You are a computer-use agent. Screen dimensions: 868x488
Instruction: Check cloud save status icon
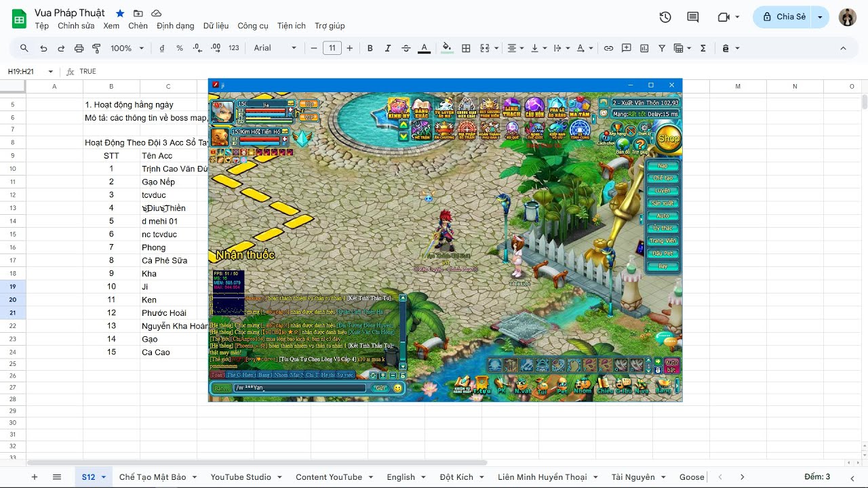tap(156, 13)
